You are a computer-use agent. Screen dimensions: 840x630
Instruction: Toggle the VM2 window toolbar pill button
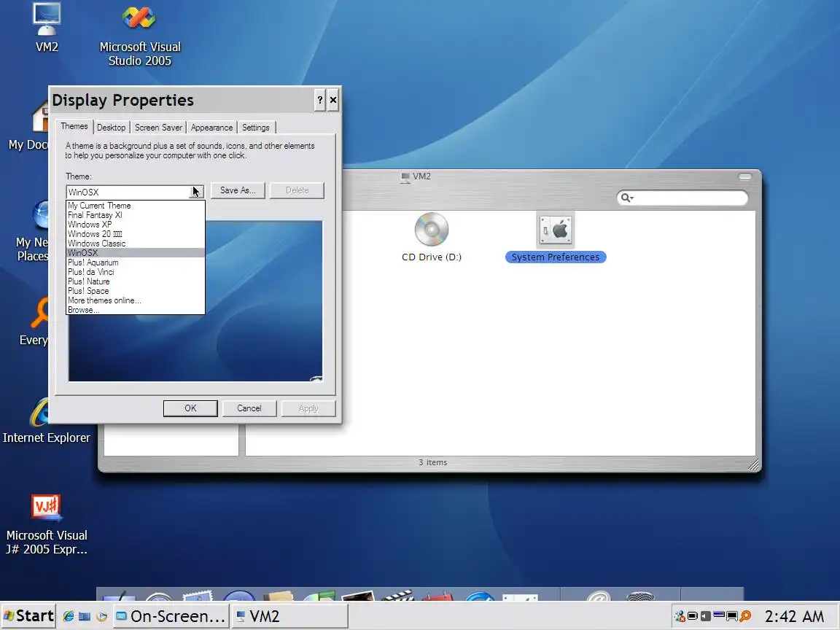pos(745,176)
